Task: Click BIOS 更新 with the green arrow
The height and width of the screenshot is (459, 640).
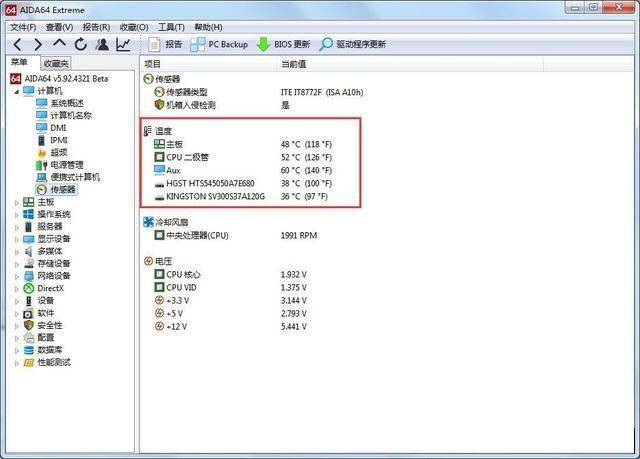Action: (x=283, y=44)
